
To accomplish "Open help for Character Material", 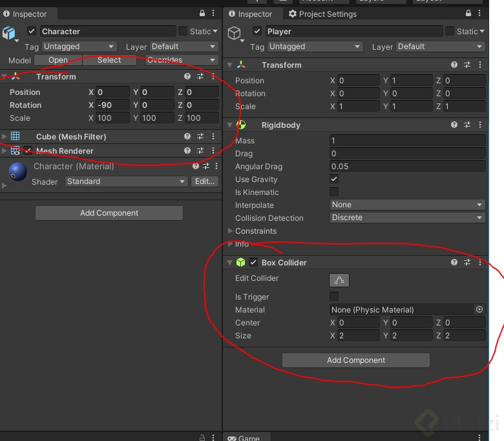I will coord(196,166).
